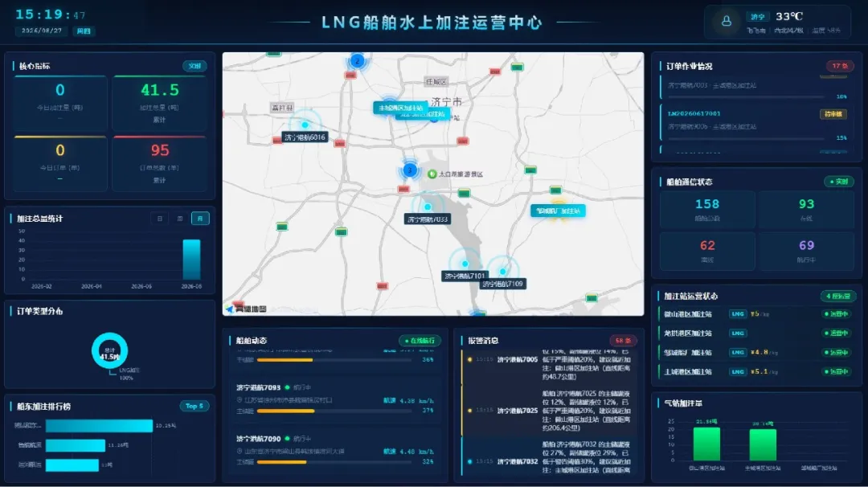Click the 高德地图 logo on the map
The image size is (868, 487).
[x=247, y=309]
